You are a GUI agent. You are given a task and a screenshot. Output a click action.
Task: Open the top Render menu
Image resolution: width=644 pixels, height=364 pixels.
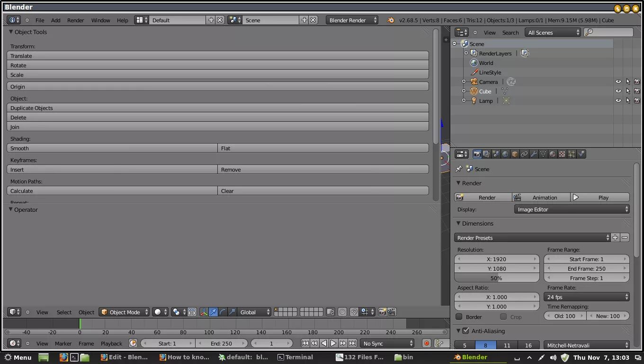(x=76, y=20)
